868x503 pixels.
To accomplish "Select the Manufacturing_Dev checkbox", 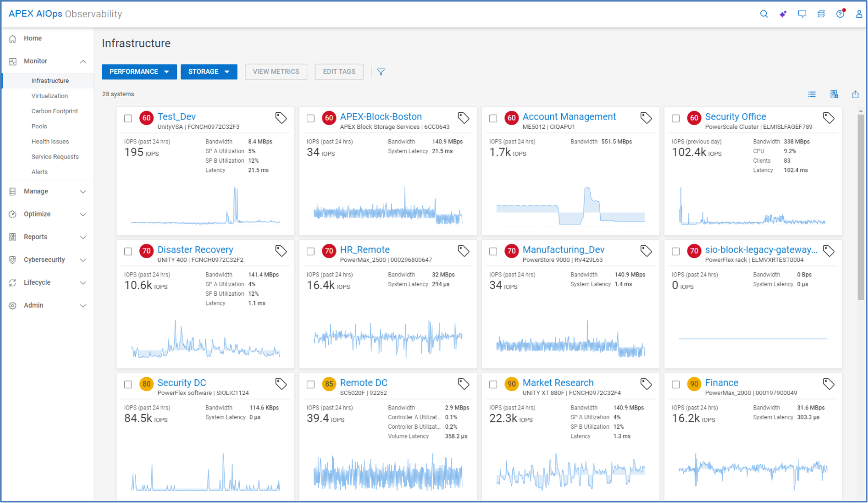I will [493, 251].
